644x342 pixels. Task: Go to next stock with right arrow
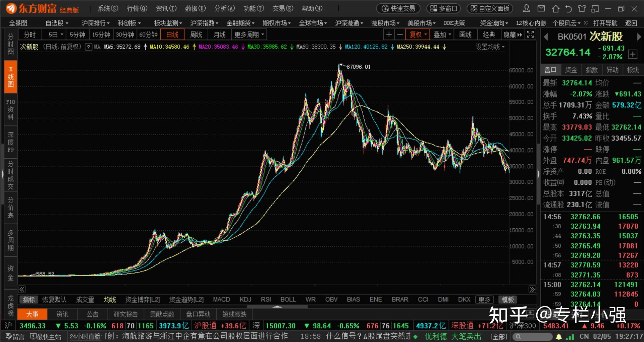(639, 37)
